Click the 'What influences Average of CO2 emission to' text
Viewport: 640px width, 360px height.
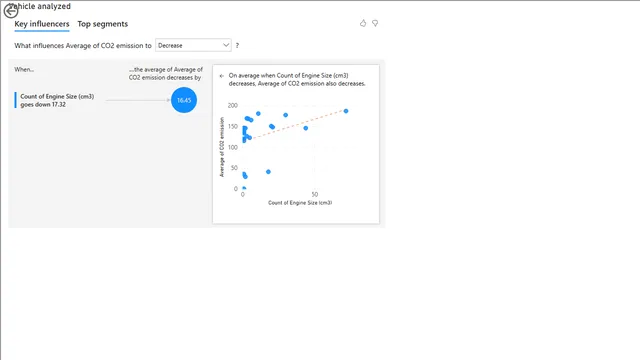coord(83,46)
